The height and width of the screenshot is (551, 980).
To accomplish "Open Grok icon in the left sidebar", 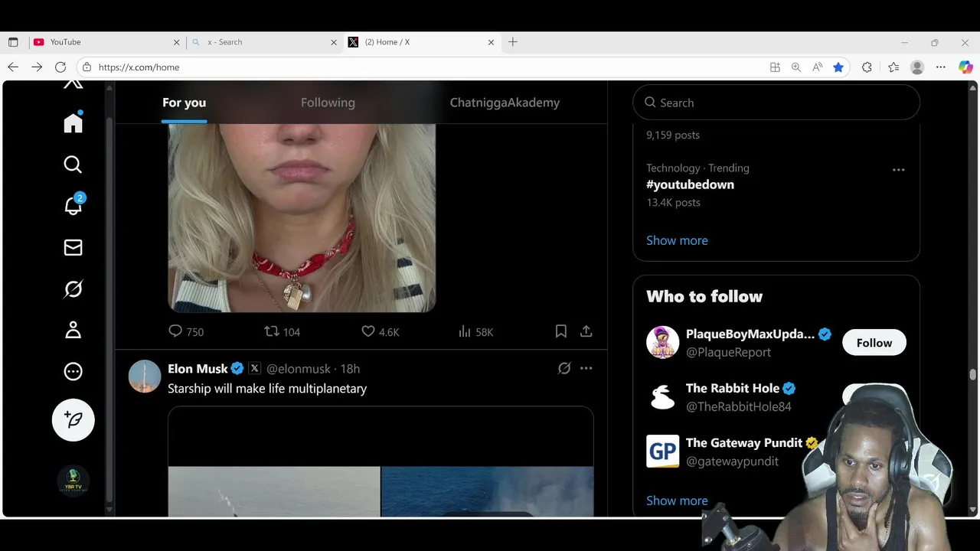I will (73, 289).
